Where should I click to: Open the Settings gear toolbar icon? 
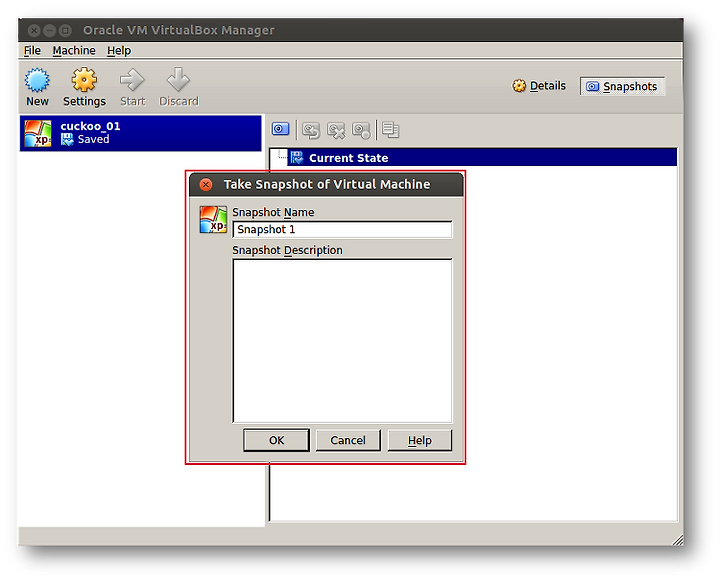pos(84,80)
